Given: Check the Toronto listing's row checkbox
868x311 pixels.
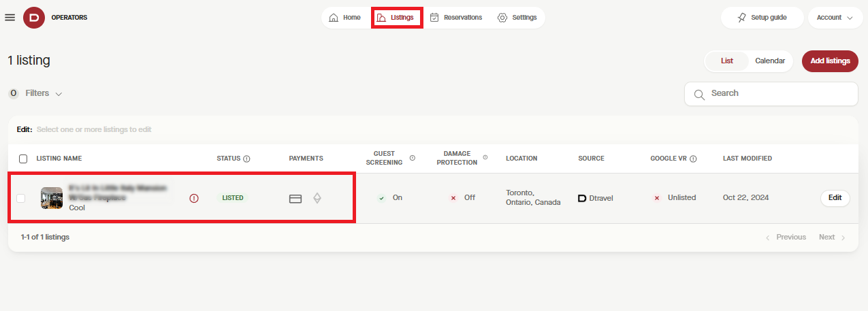Looking at the screenshot, I should [x=21, y=198].
